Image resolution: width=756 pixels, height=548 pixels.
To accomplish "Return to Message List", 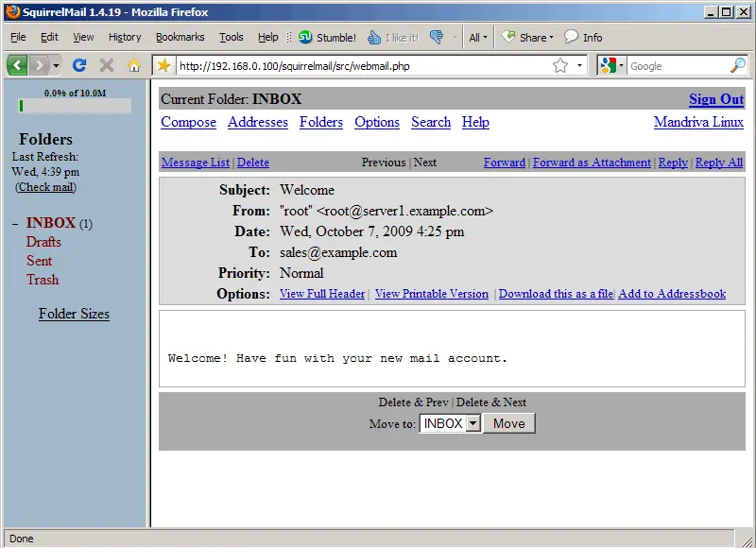I will coord(196,163).
